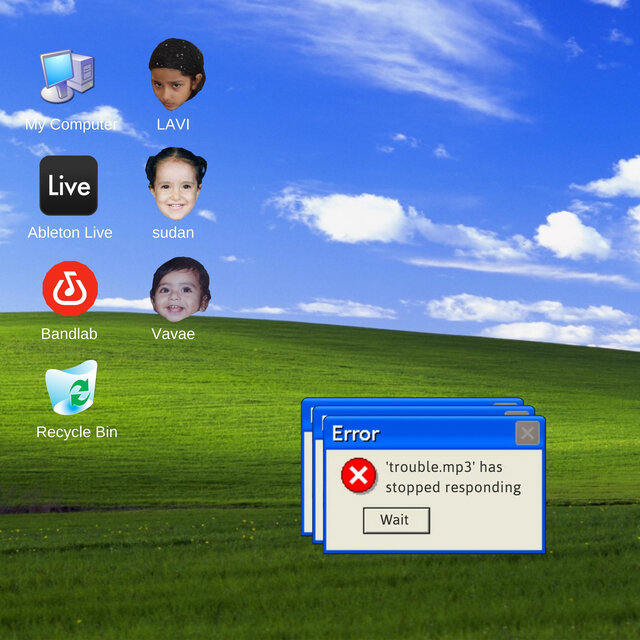Click "'trouble.mp3' has stopped responding" message
This screenshot has height=640, width=640.
(453, 477)
